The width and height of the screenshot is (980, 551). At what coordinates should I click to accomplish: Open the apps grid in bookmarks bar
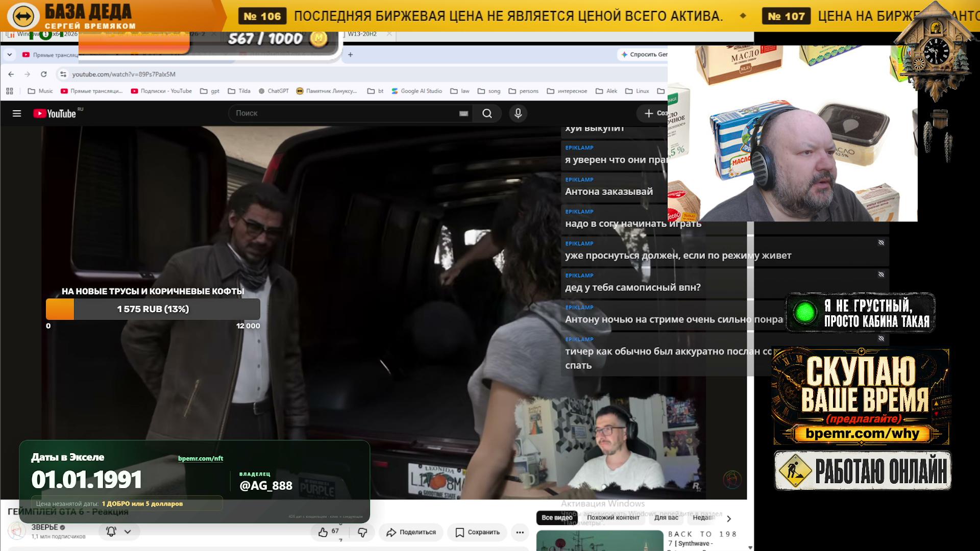(x=9, y=91)
